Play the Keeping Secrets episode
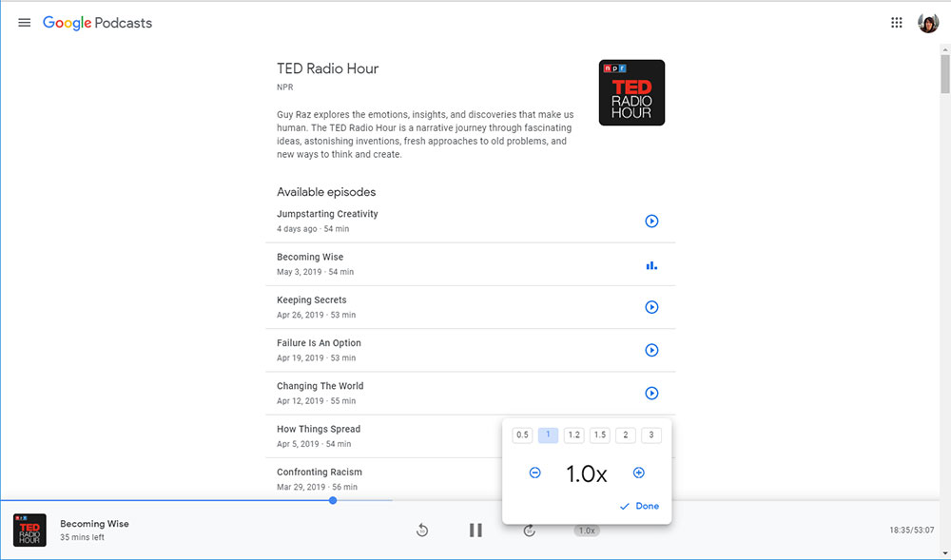Image resolution: width=951 pixels, height=560 pixels. pos(651,307)
